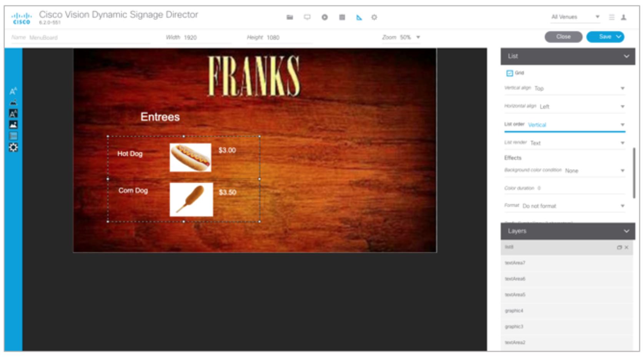Open the List order dropdown

coord(565,125)
